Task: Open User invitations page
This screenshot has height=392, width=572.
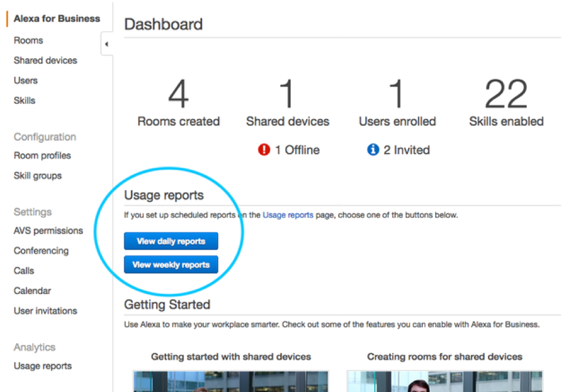Action: 46,311
